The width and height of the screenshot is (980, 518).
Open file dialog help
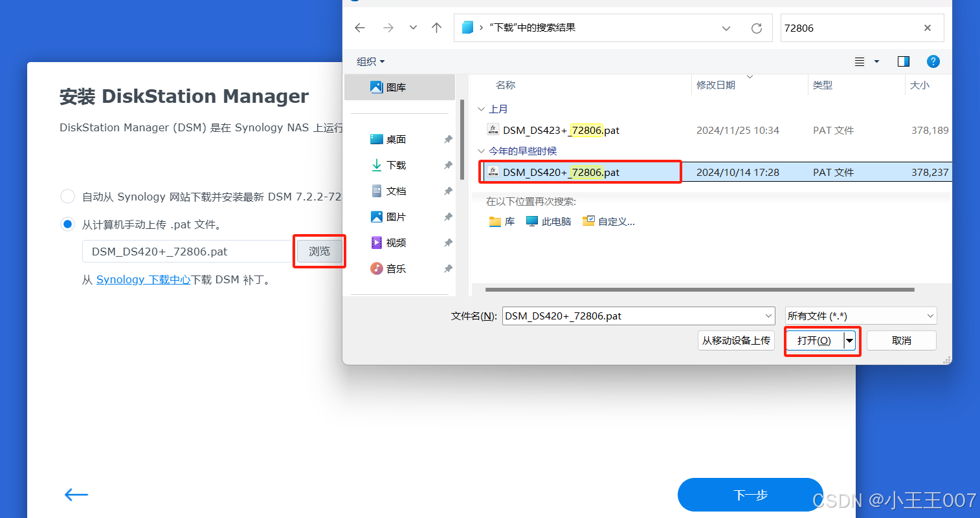point(933,61)
